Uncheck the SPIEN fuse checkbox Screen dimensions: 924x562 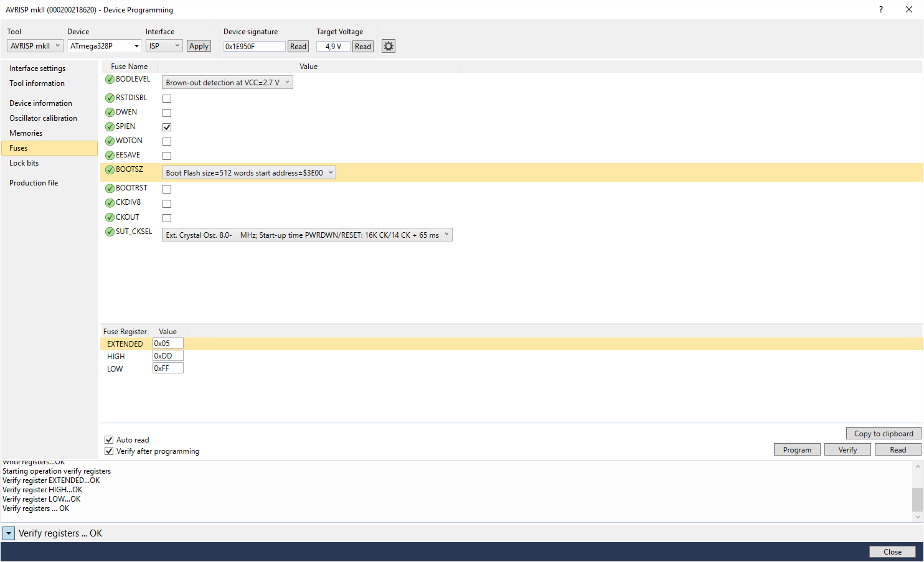point(167,127)
